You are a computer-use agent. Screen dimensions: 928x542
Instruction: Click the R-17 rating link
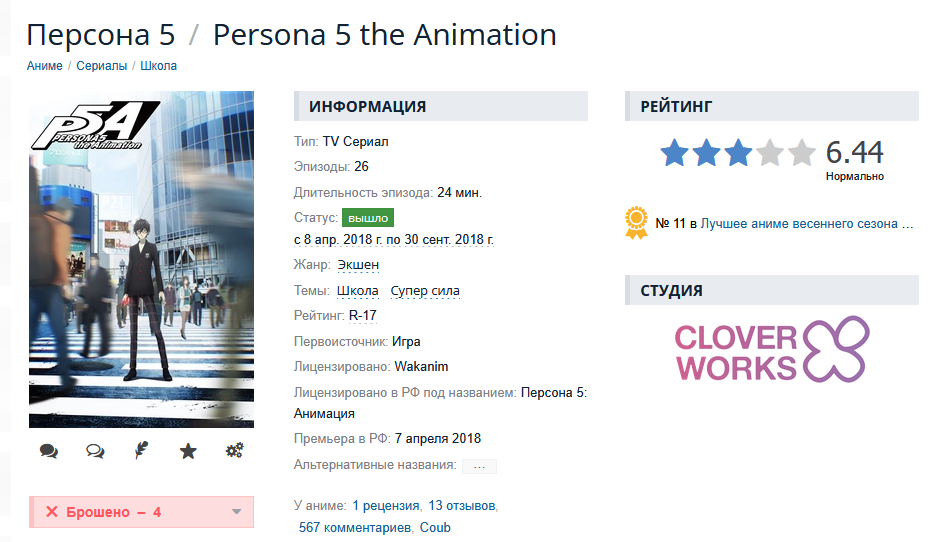coord(363,316)
